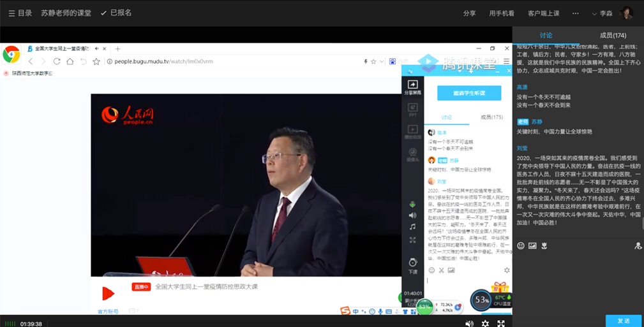Click 分享 in the top bar
The image size is (644, 327).
click(470, 13)
